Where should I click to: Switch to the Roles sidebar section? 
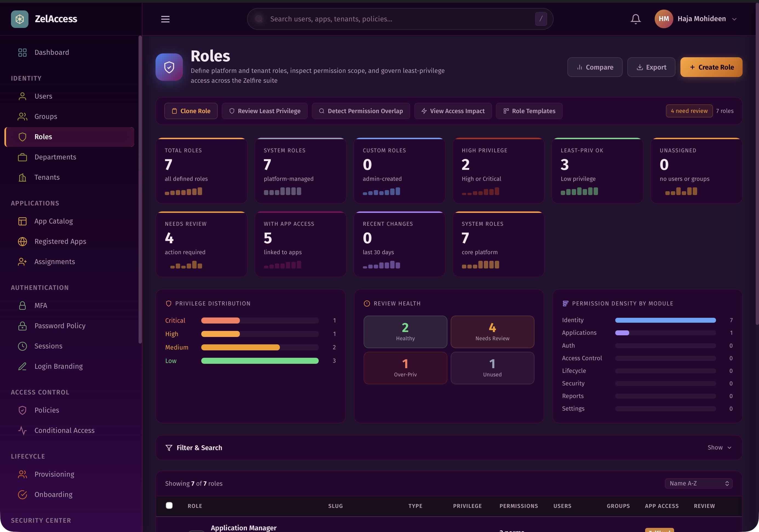coord(43,136)
